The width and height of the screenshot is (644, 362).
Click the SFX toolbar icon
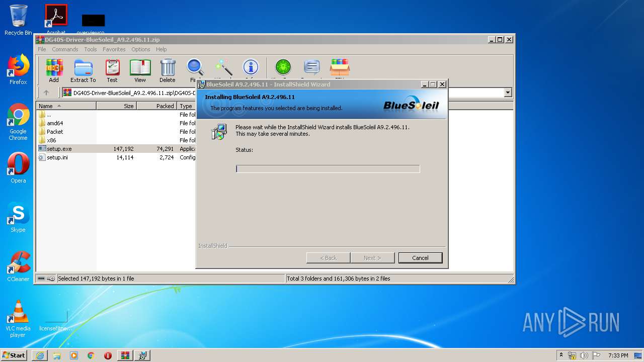pyautogui.click(x=340, y=68)
